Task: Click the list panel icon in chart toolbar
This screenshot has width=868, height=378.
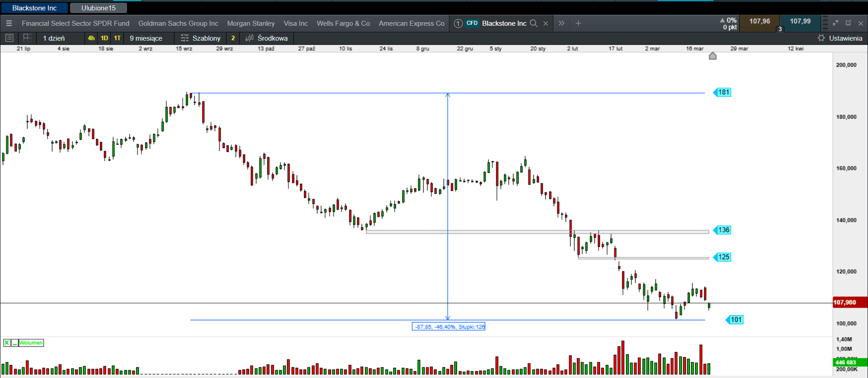Action: click(9, 38)
